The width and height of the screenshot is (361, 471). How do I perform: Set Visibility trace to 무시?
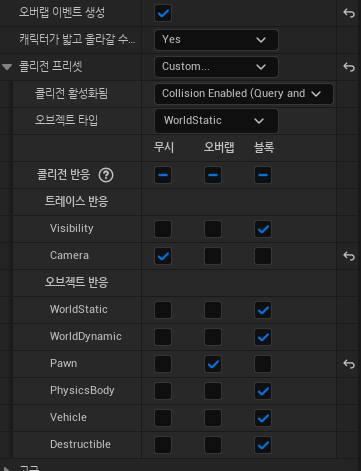(163, 229)
